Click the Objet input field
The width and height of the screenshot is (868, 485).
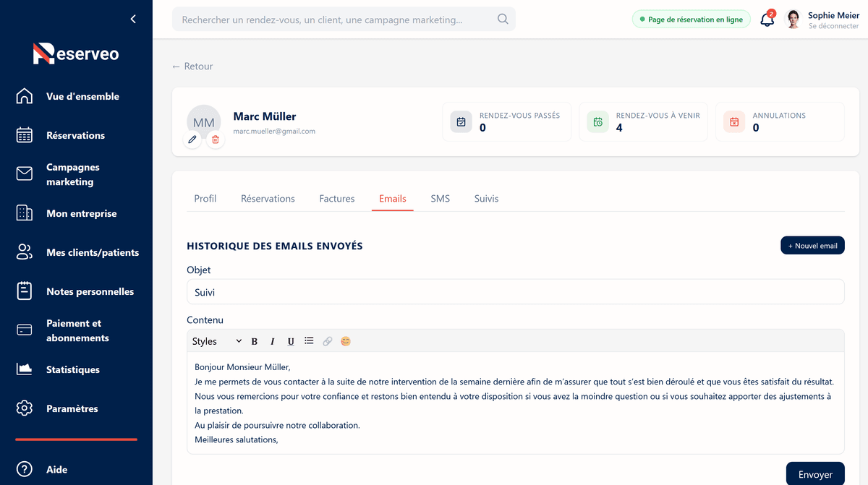click(x=515, y=292)
